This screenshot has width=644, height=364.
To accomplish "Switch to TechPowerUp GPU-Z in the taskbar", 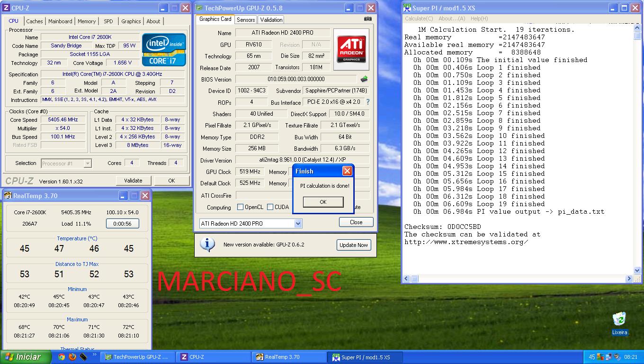I will 139,357.
